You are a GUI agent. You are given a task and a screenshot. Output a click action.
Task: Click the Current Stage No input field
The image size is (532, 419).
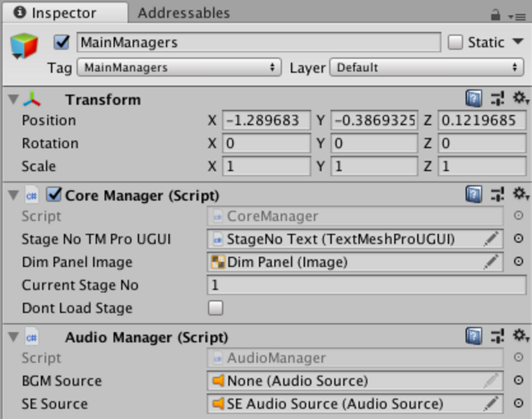point(366,285)
